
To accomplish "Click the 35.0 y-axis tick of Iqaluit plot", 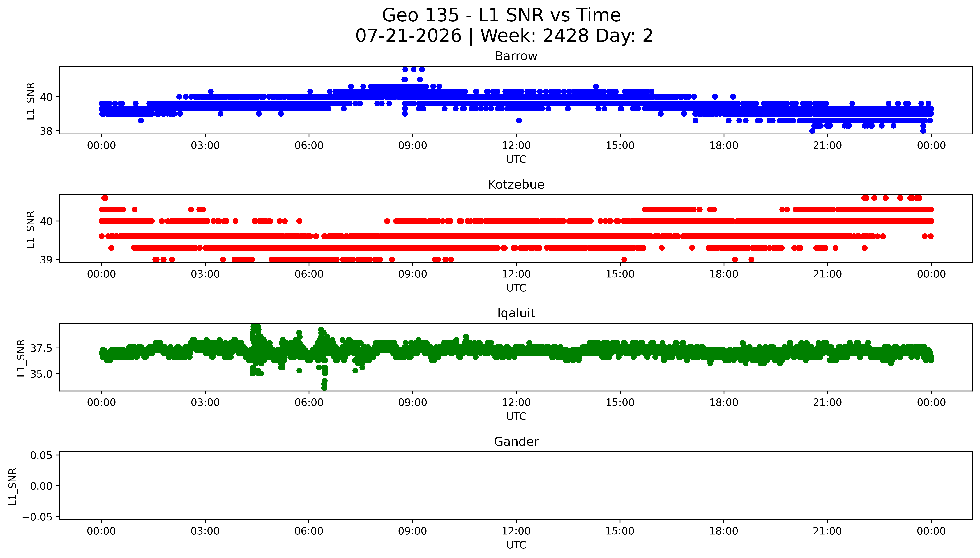I will [42, 374].
